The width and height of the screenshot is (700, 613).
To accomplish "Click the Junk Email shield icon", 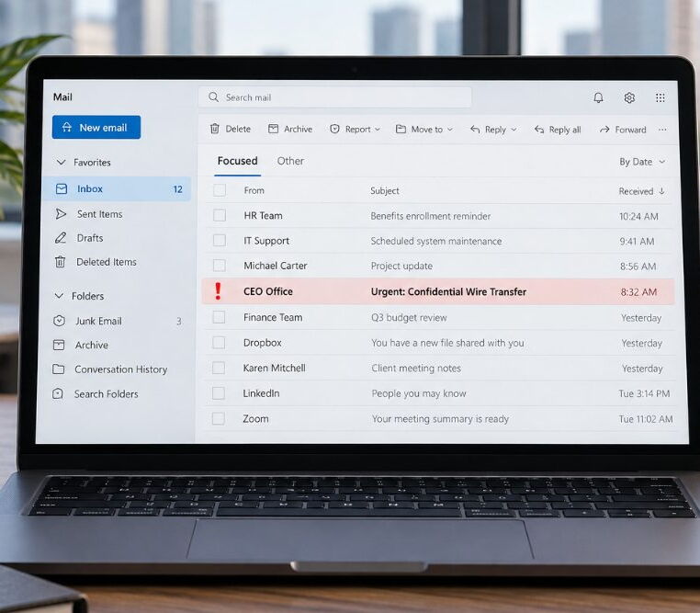I will (x=59, y=321).
